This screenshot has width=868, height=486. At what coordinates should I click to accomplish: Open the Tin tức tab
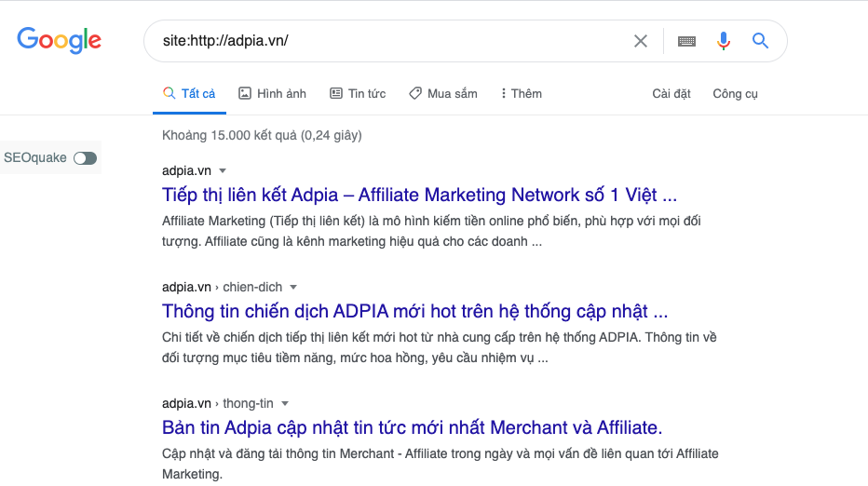coord(358,93)
